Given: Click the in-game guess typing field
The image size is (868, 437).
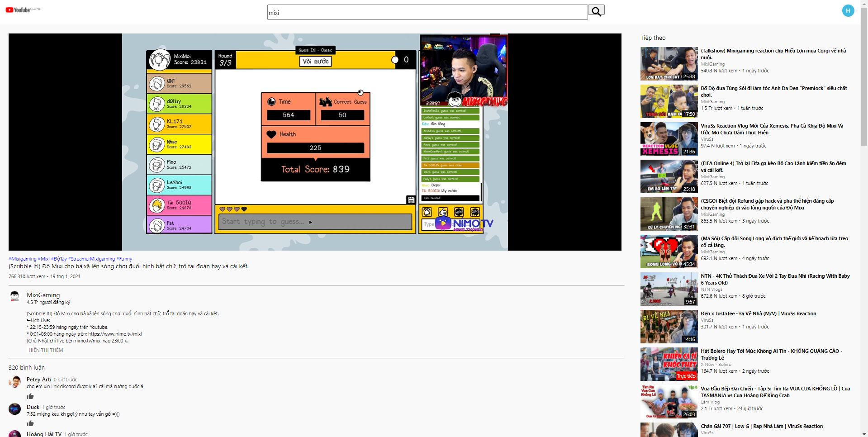Looking at the screenshot, I should click(315, 222).
